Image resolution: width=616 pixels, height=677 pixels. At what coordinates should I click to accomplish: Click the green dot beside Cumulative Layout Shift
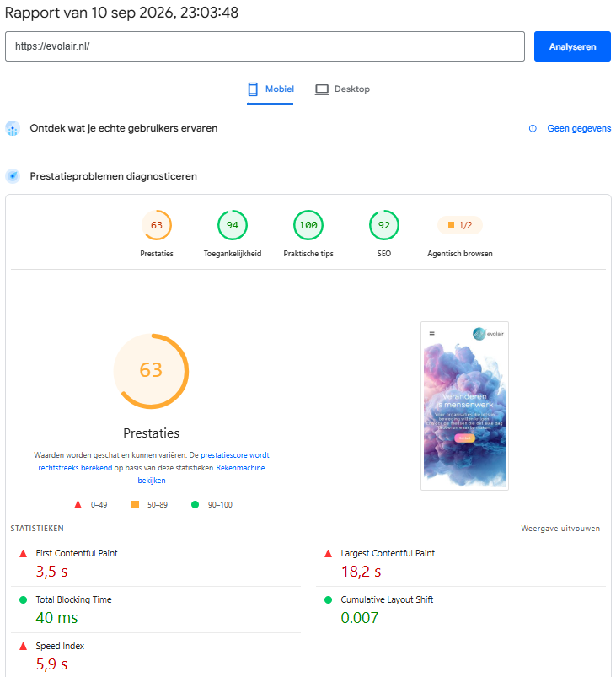[x=328, y=599]
